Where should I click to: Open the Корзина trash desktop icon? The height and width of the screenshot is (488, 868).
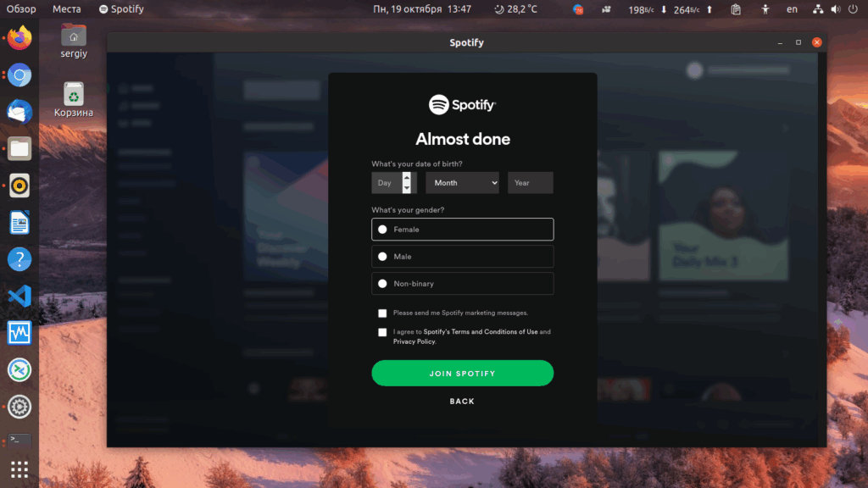coord(74,100)
